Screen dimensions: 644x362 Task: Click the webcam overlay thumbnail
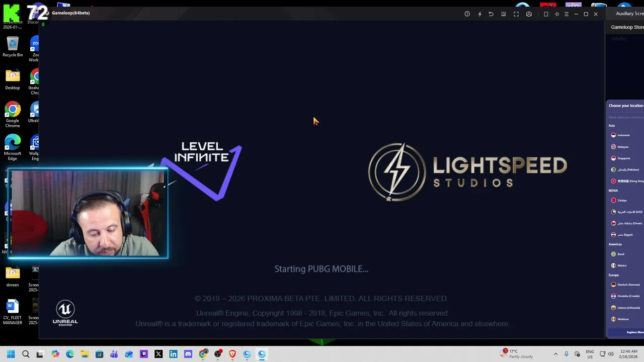click(88, 214)
